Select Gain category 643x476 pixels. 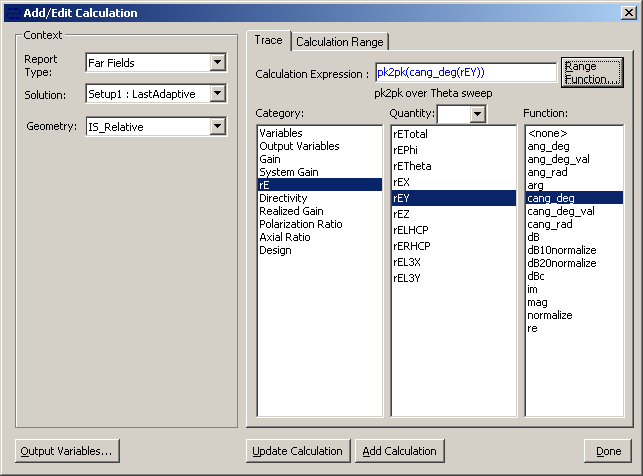pos(320,159)
